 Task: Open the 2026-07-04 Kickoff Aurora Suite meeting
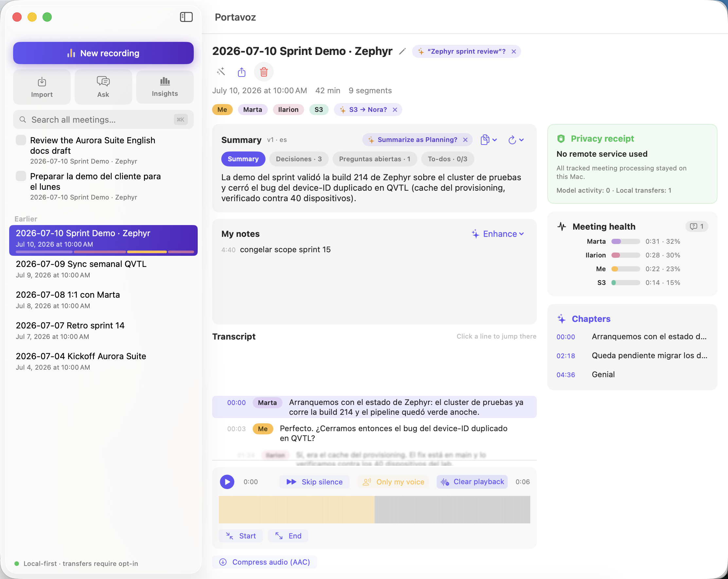(x=103, y=361)
